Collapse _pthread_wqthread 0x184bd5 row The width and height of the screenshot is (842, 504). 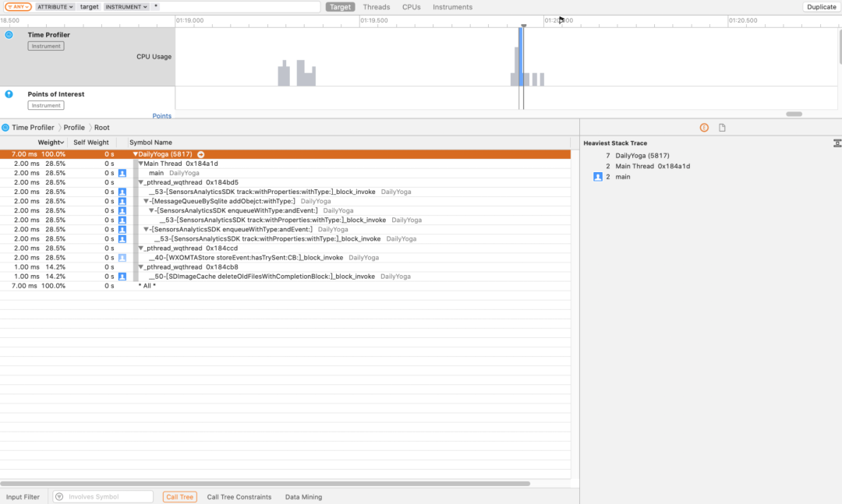(140, 182)
